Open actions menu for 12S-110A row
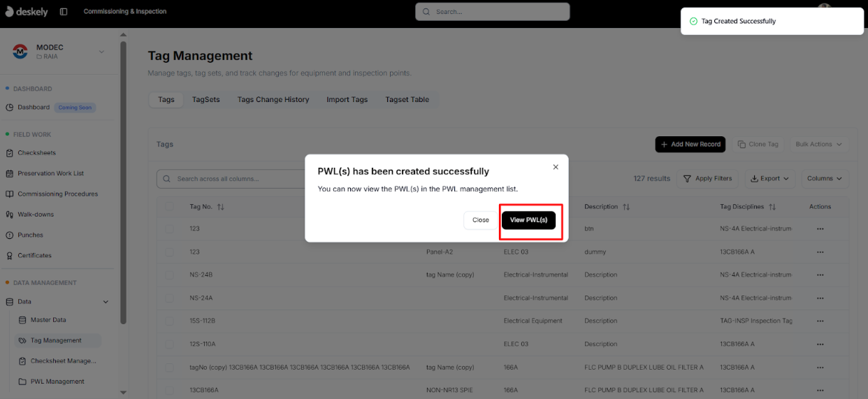The height and width of the screenshot is (399, 868). coord(820,344)
